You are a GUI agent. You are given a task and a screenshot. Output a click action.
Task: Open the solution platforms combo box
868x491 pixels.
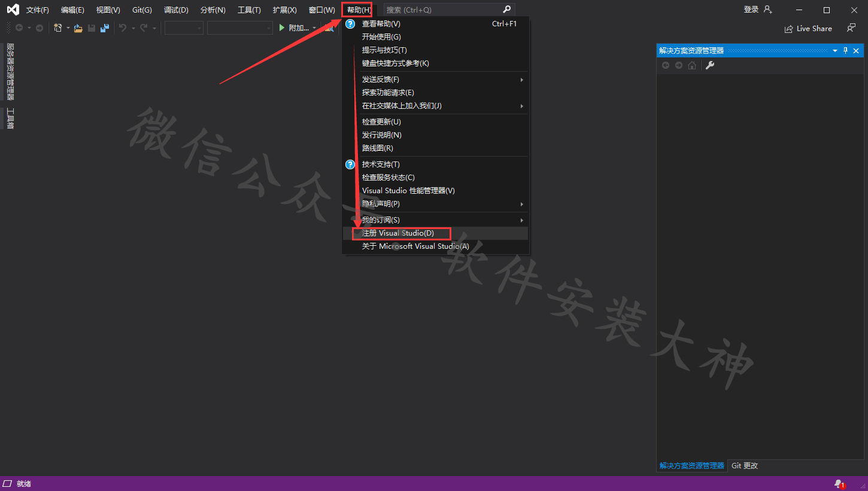240,28
